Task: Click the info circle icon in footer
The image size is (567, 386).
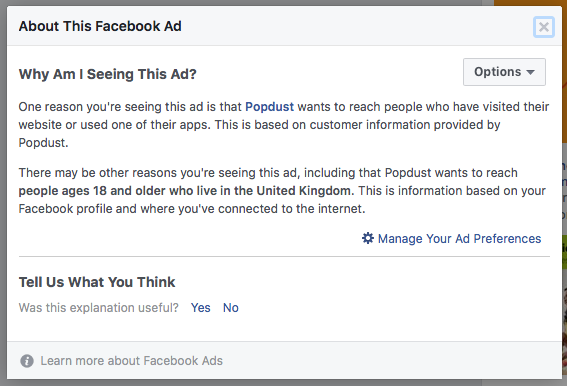Action: 27,361
